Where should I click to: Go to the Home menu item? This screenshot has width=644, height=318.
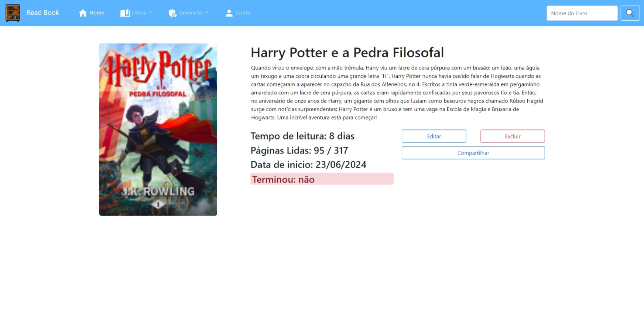click(97, 13)
